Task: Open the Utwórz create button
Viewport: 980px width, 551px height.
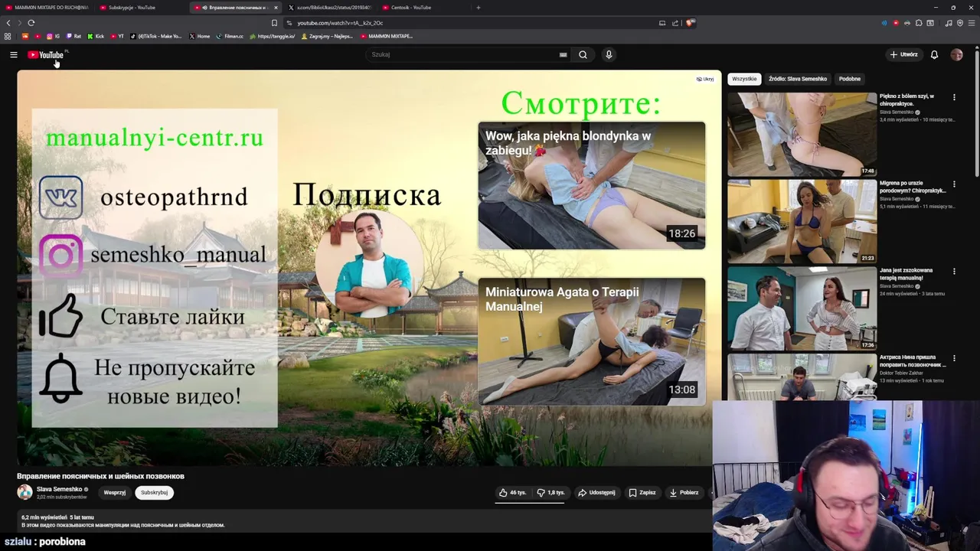Action: (x=903, y=54)
